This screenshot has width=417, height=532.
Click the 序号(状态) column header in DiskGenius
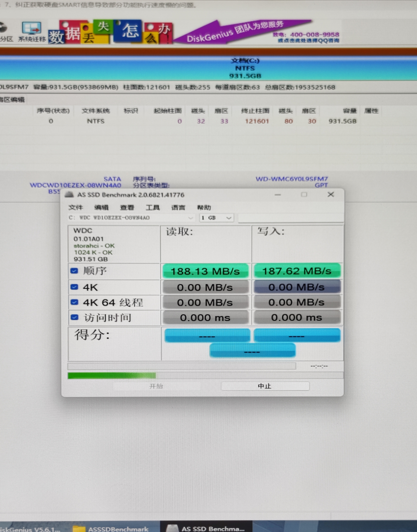[x=53, y=111]
